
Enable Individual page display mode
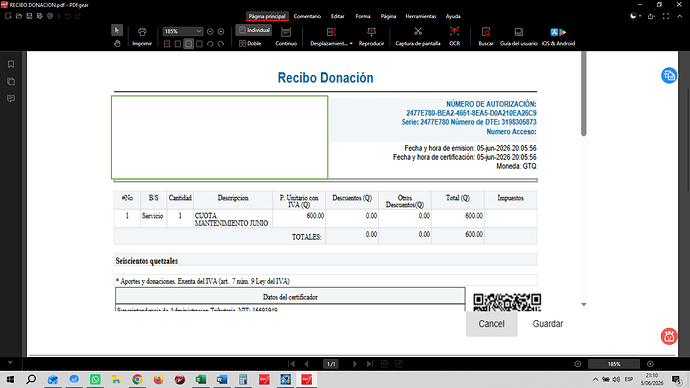point(254,30)
